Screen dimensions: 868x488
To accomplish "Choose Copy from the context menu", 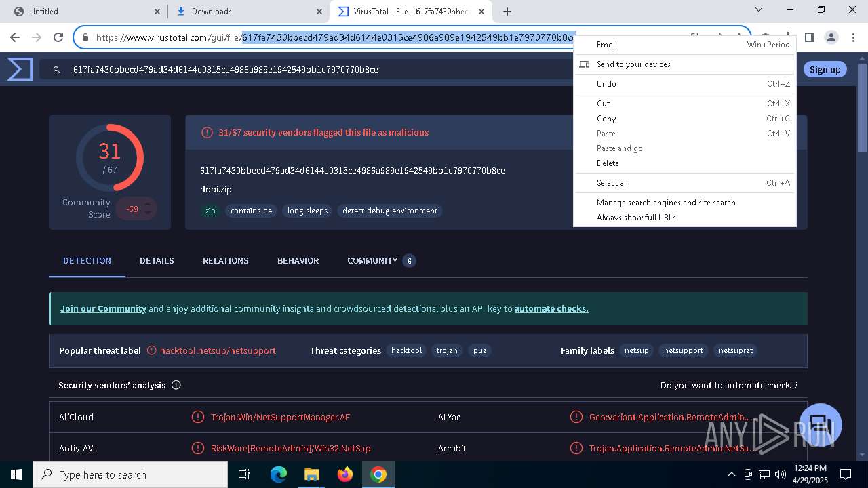I will [x=685, y=119].
